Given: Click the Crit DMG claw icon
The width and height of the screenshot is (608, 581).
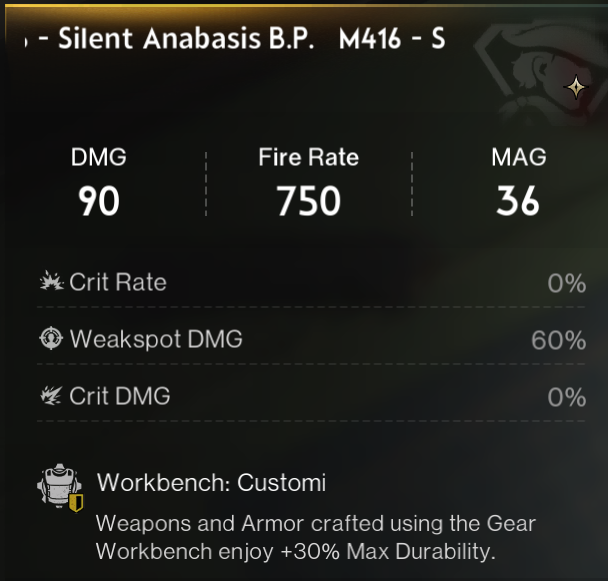Looking at the screenshot, I should coord(51,396).
